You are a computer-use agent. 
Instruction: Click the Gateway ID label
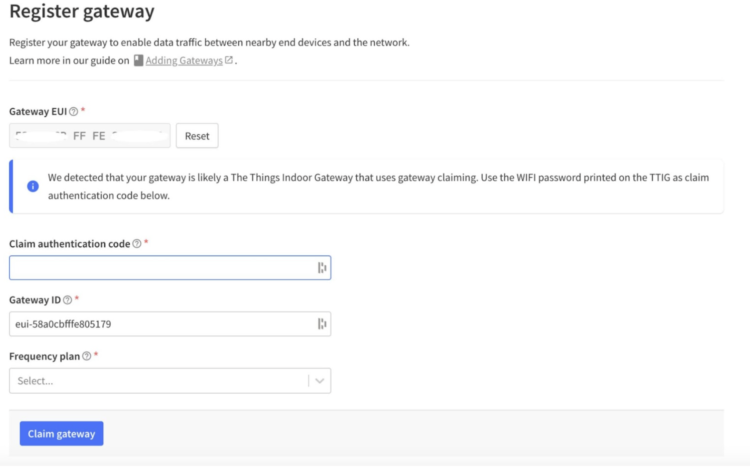(x=35, y=300)
